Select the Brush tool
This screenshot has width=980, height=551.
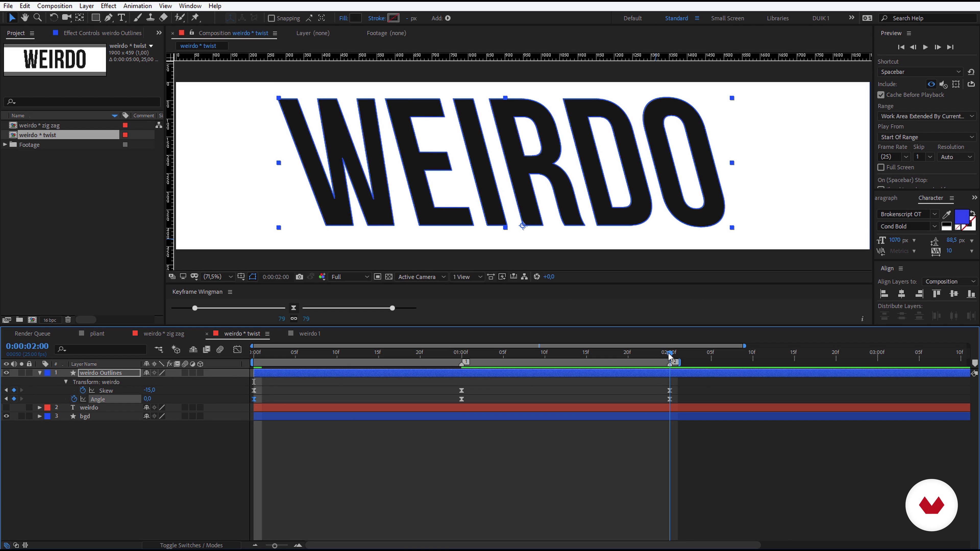(x=138, y=18)
